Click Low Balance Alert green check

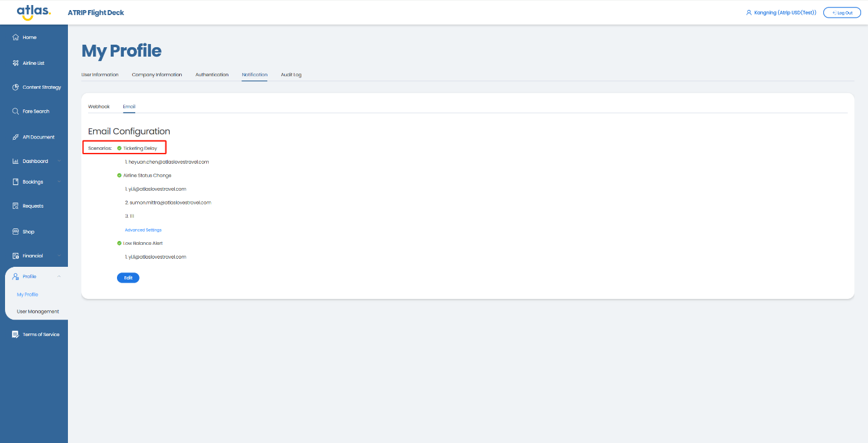[x=120, y=244]
